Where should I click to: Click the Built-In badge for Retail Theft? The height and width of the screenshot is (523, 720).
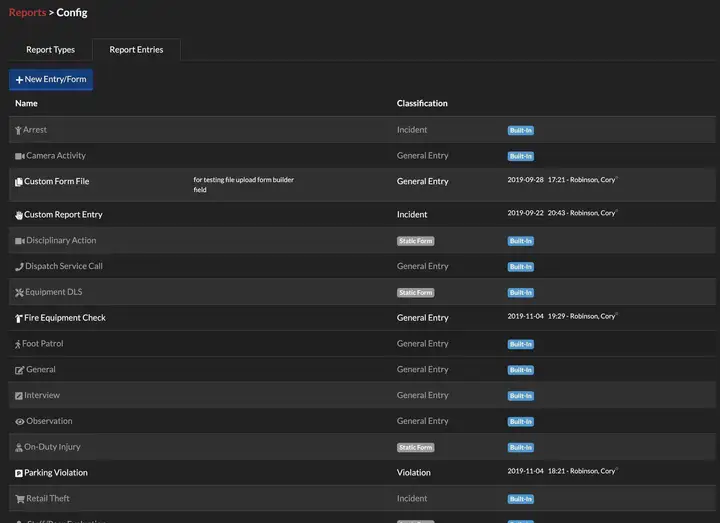coord(521,499)
